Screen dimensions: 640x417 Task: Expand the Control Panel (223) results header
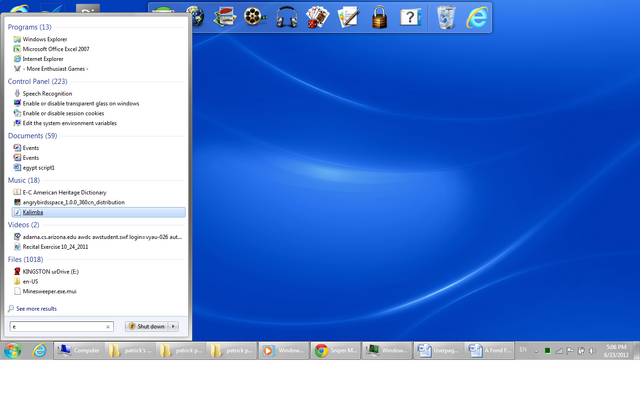38,81
